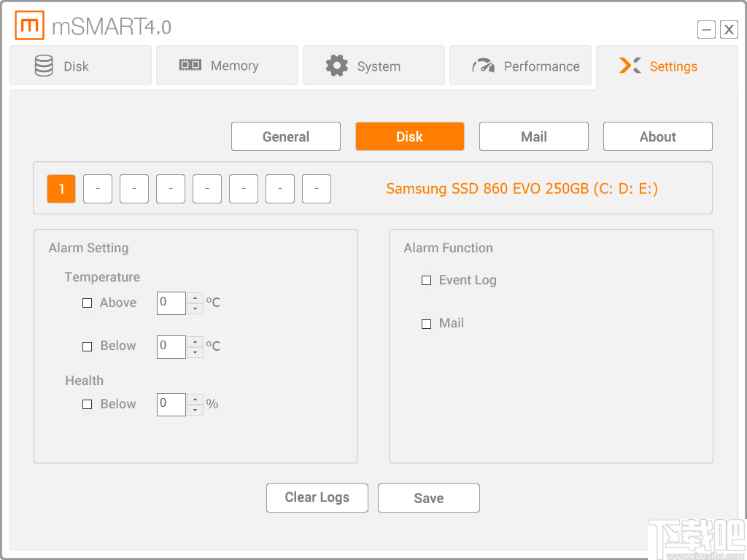Click the Health Below percentage input field
747x560 pixels.
click(171, 404)
